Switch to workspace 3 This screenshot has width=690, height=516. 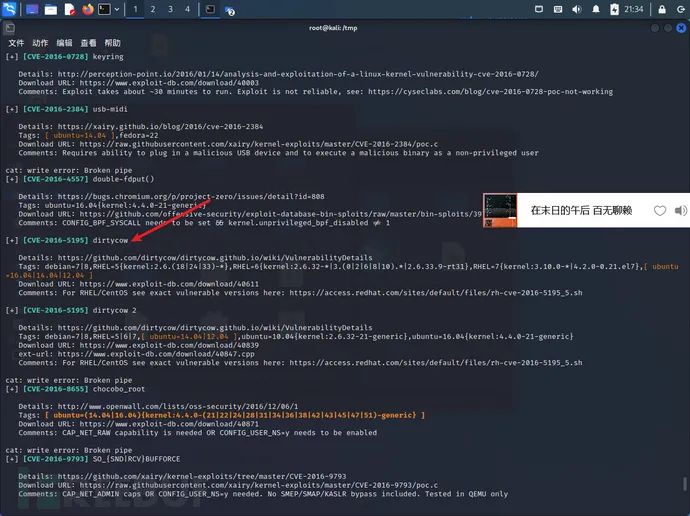coord(170,9)
